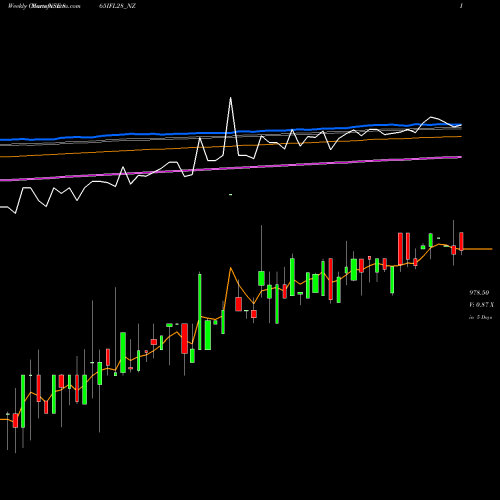Click the 65IFL28_NZ ticker symbol label
500x500 pixels.
pos(117,6)
